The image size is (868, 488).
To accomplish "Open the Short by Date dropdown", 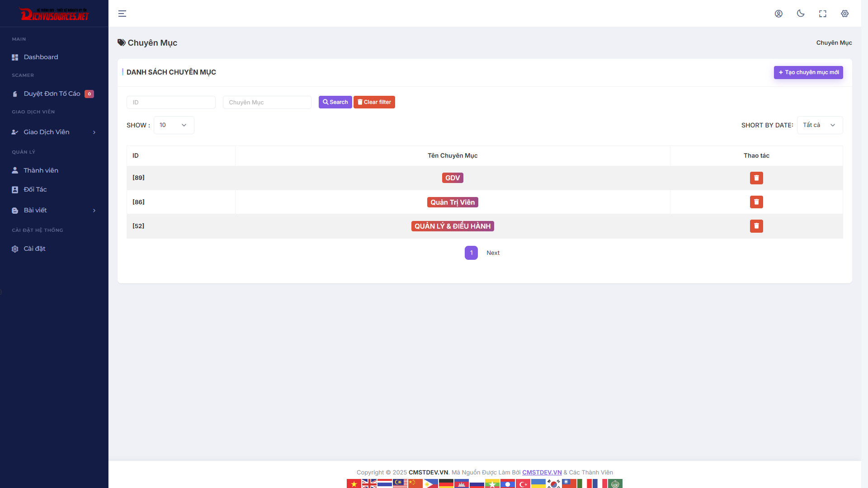I will [819, 125].
